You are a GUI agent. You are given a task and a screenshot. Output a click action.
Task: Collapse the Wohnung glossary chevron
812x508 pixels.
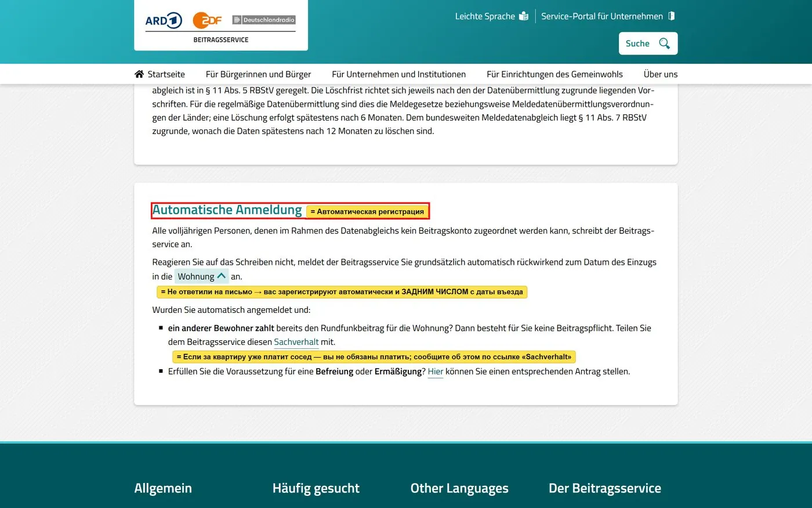[221, 276]
